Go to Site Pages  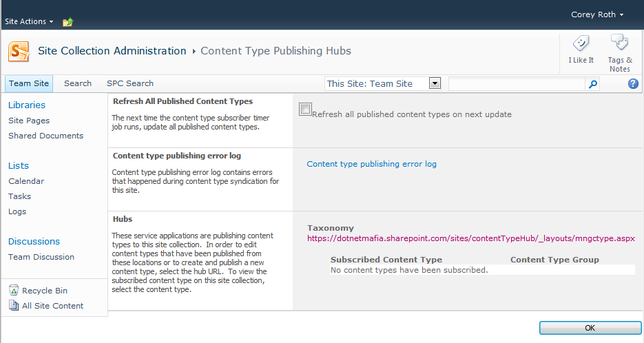29,121
